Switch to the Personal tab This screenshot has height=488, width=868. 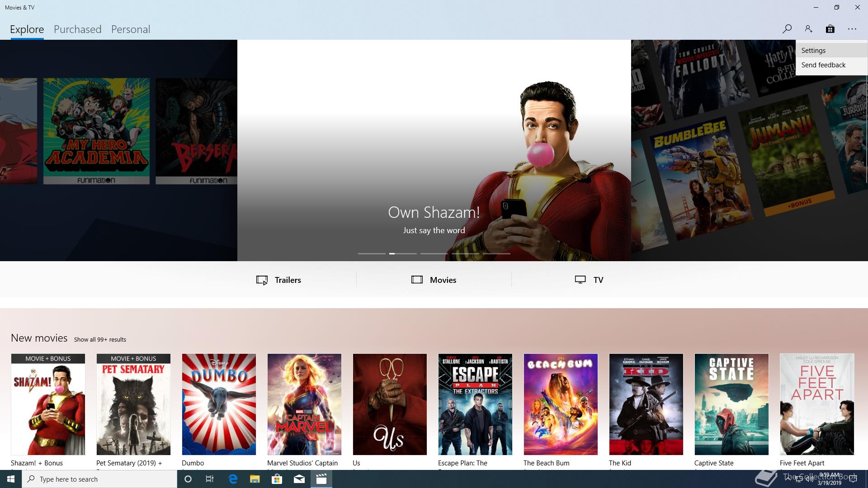[131, 29]
